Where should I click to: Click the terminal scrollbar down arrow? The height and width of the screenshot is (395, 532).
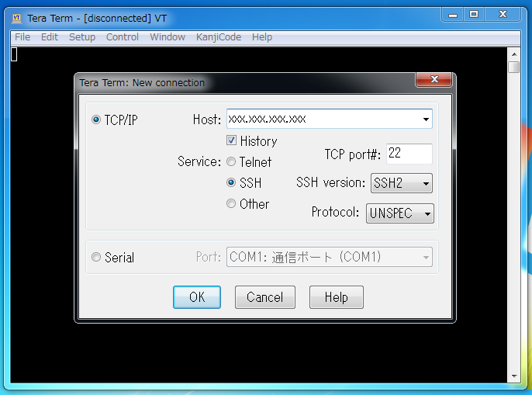pyautogui.click(x=514, y=376)
